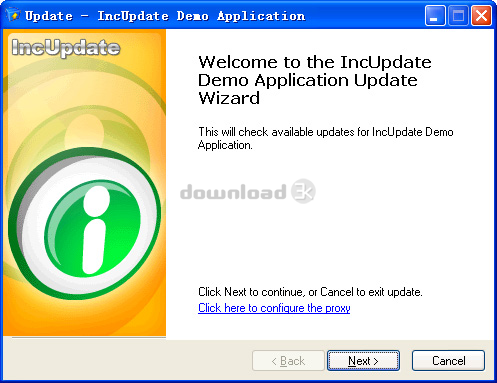Select the Welcome heading text
The height and width of the screenshot is (383, 497).
(315, 80)
